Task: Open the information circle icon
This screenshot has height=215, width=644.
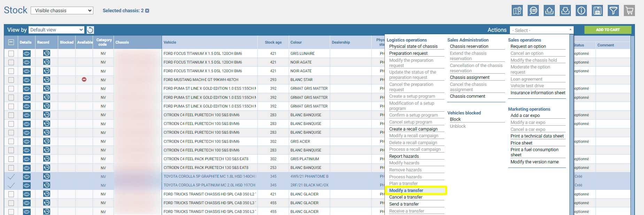Action: coord(581,10)
